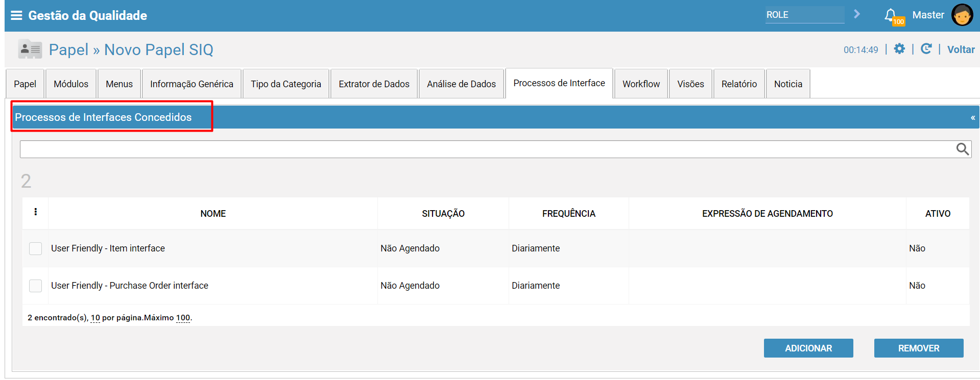Click the Máximo 100 link
The width and height of the screenshot is (980, 380).
(x=183, y=317)
